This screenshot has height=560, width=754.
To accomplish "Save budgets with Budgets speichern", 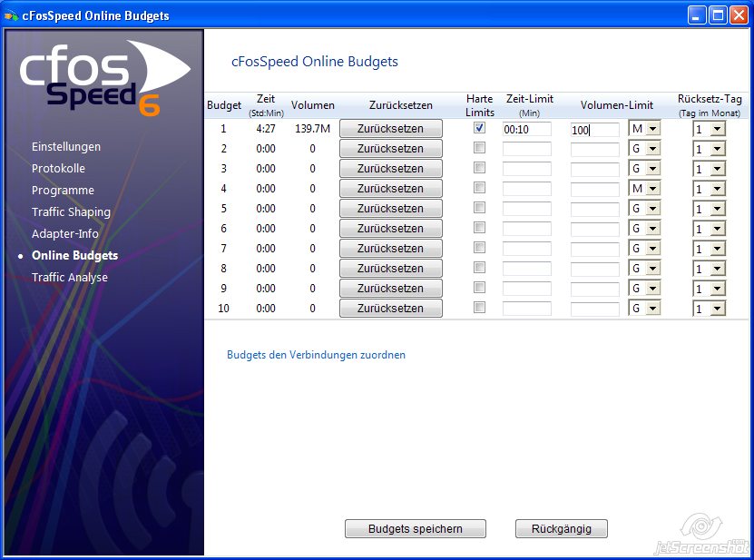I will coord(416,529).
